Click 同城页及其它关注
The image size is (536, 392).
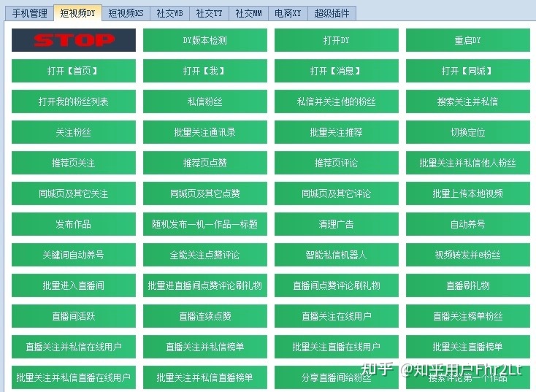coord(74,193)
